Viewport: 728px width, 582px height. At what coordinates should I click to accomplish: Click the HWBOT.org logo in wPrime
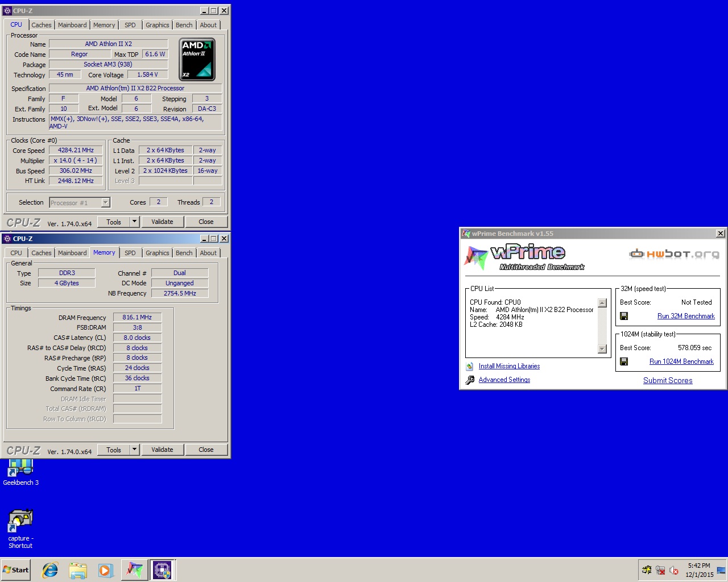pos(674,254)
